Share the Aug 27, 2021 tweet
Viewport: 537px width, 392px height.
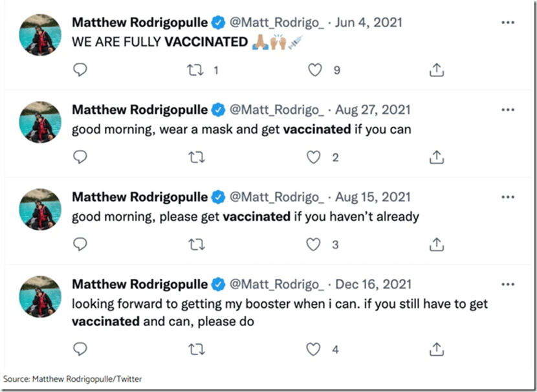point(437,157)
